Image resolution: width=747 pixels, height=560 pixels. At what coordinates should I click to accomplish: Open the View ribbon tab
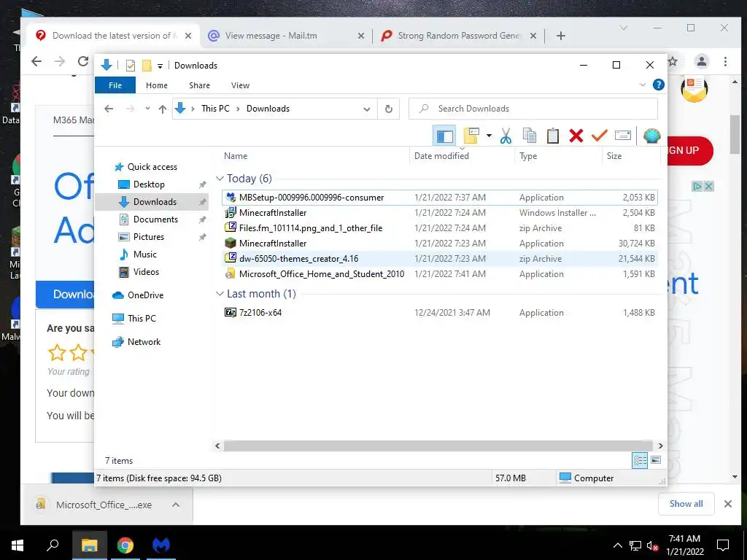(240, 85)
